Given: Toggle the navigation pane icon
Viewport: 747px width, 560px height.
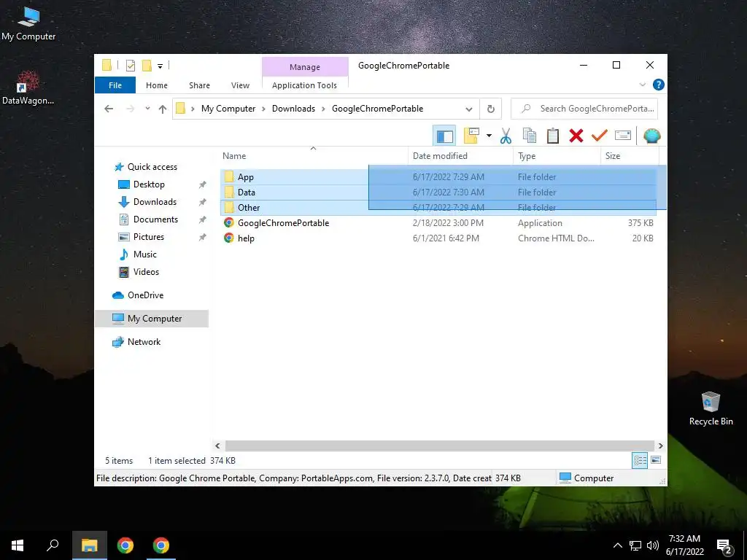Looking at the screenshot, I should click(x=444, y=136).
